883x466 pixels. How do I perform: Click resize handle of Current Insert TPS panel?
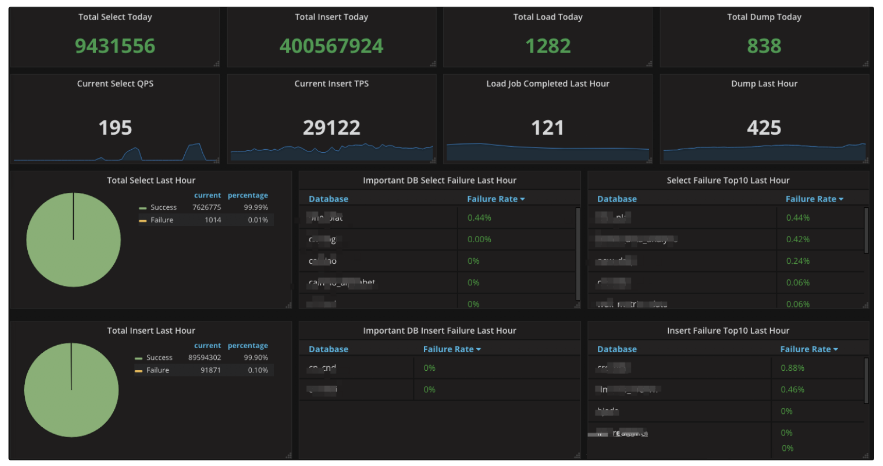(432, 159)
